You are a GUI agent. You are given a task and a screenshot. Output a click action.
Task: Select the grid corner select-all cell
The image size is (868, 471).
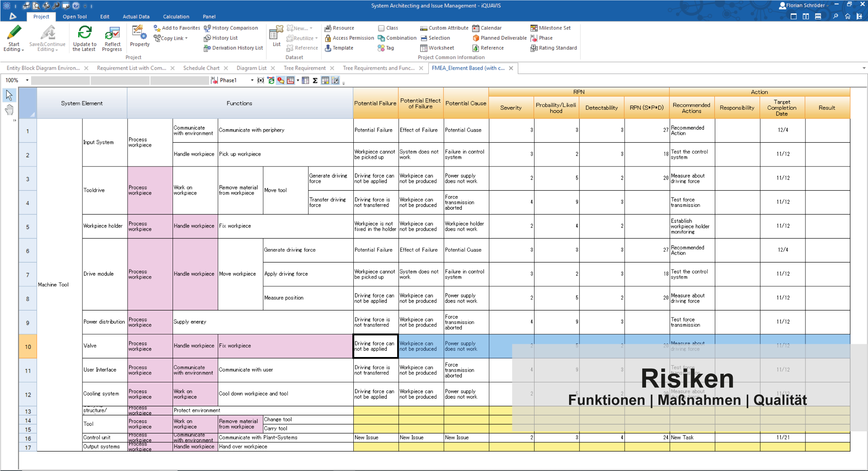(28, 103)
